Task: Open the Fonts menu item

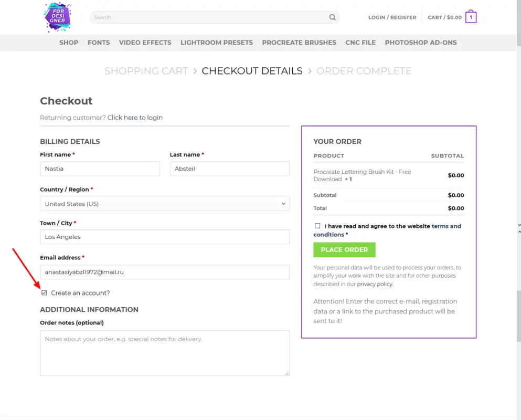Action: click(99, 43)
